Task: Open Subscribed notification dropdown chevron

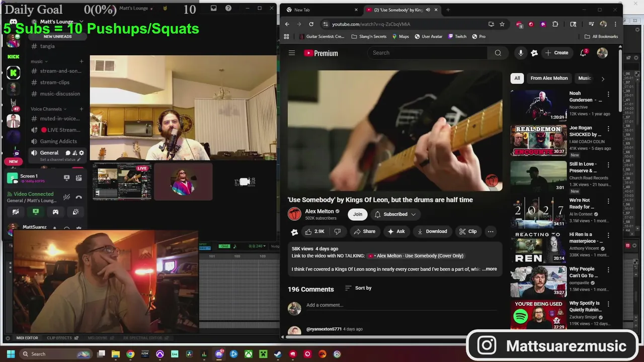Action: pos(414,214)
